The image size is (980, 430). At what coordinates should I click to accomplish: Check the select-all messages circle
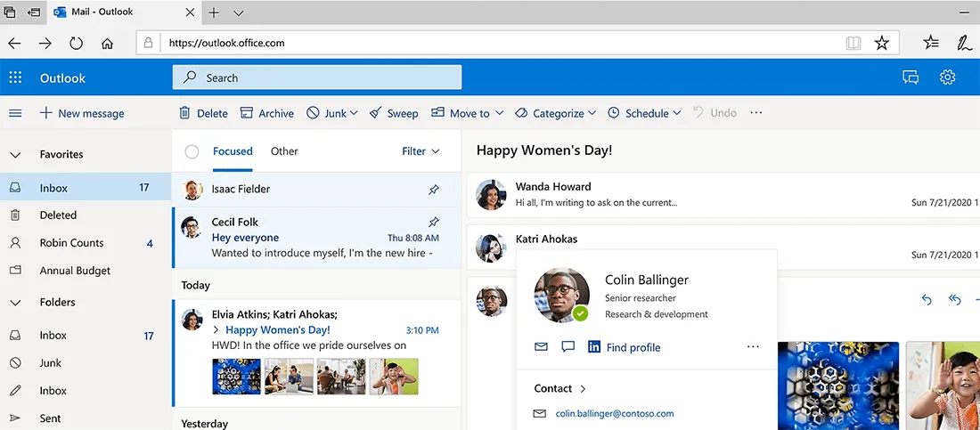coord(192,151)
